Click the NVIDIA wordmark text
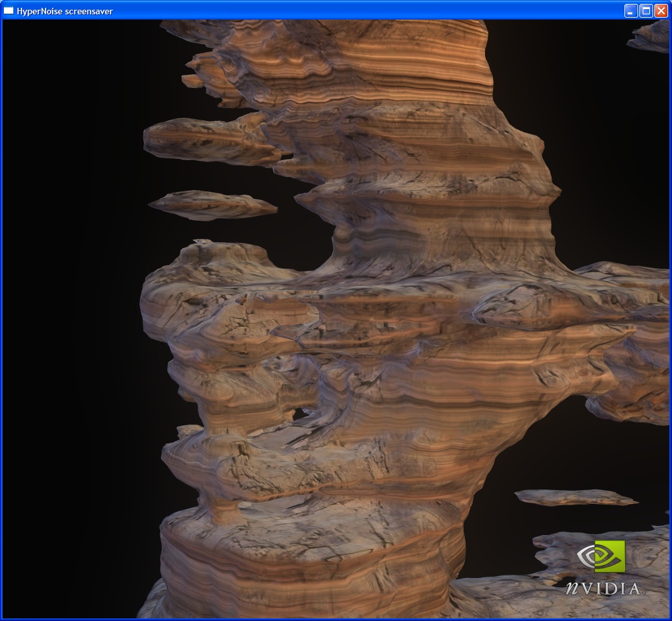672x621 pixels. pos(603,588)
